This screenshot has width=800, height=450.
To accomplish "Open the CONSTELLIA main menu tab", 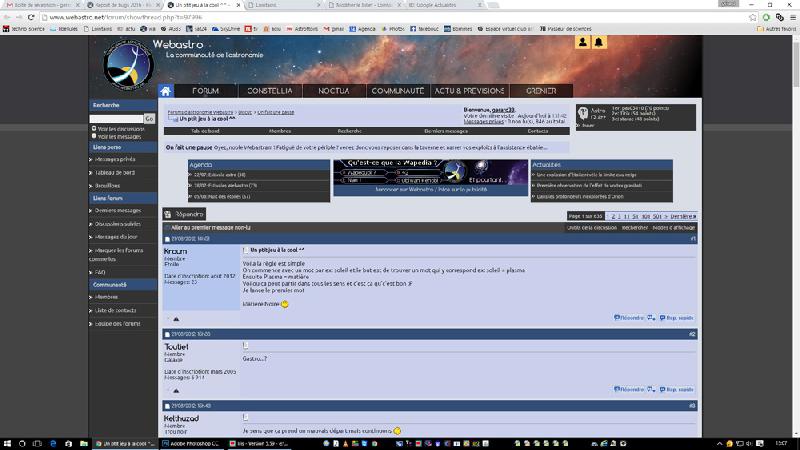I will pos(270,91).
